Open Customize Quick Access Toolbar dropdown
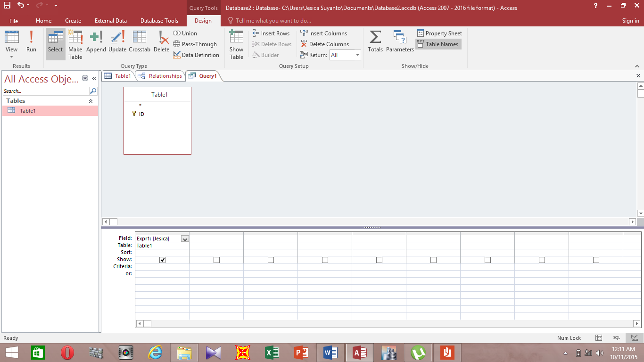 point(56,5)
